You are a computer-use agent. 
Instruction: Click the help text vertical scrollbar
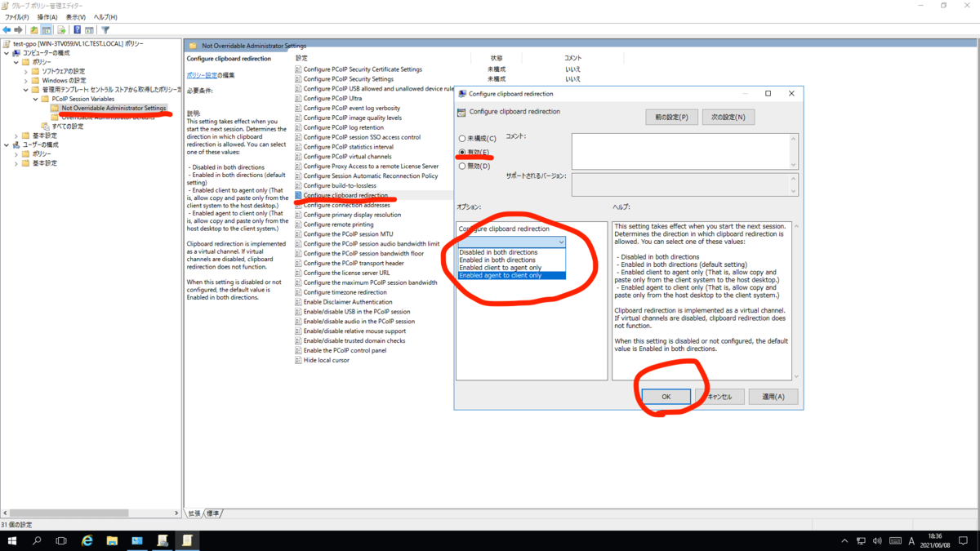click(796, 301)
